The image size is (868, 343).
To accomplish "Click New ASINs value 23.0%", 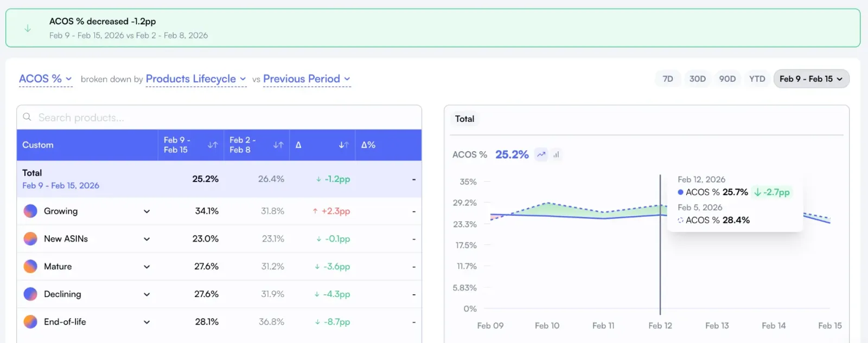I will tap(205, 238).
